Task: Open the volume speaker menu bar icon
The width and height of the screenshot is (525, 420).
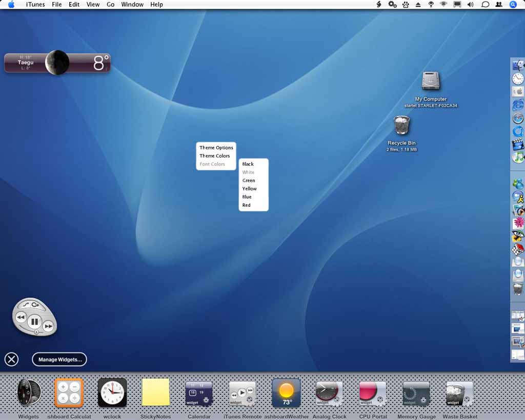Action: [x=471, y=4]
